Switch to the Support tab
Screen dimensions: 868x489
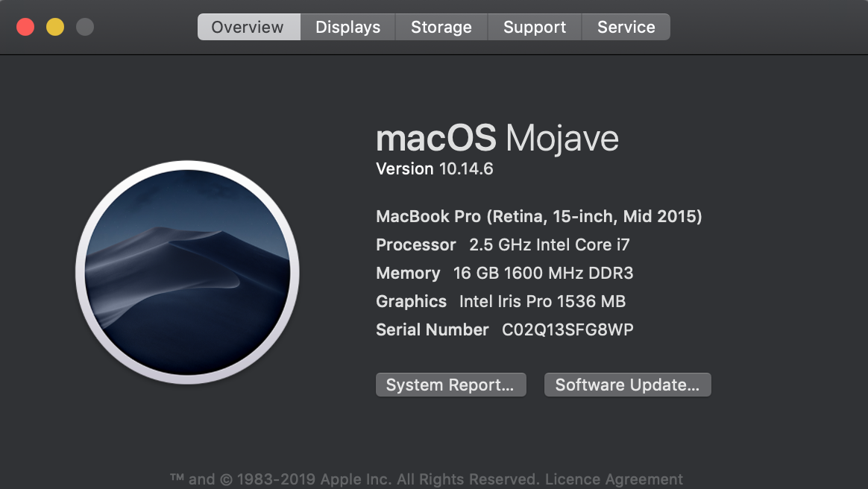pos(535,27)
